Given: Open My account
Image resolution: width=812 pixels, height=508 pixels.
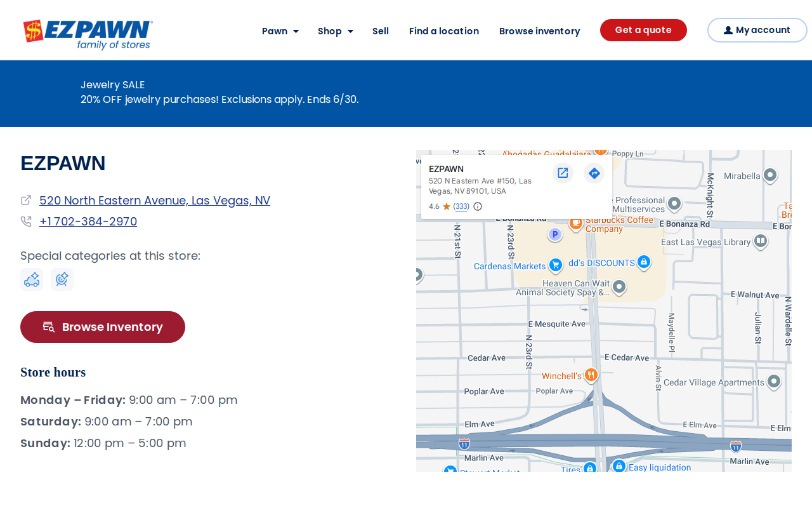Looking at the screenshot, I should tap(757, 30).
